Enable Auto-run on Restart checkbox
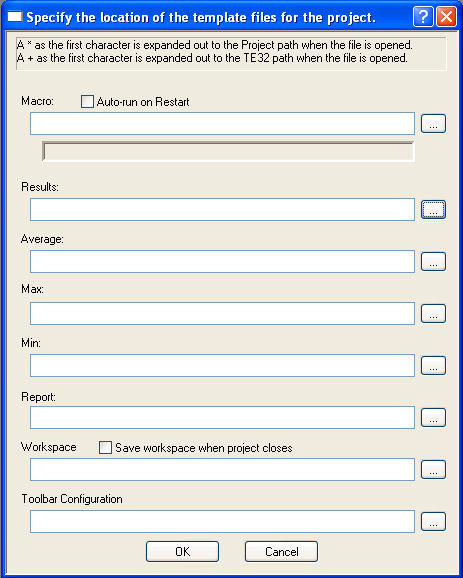 (87, 101)
